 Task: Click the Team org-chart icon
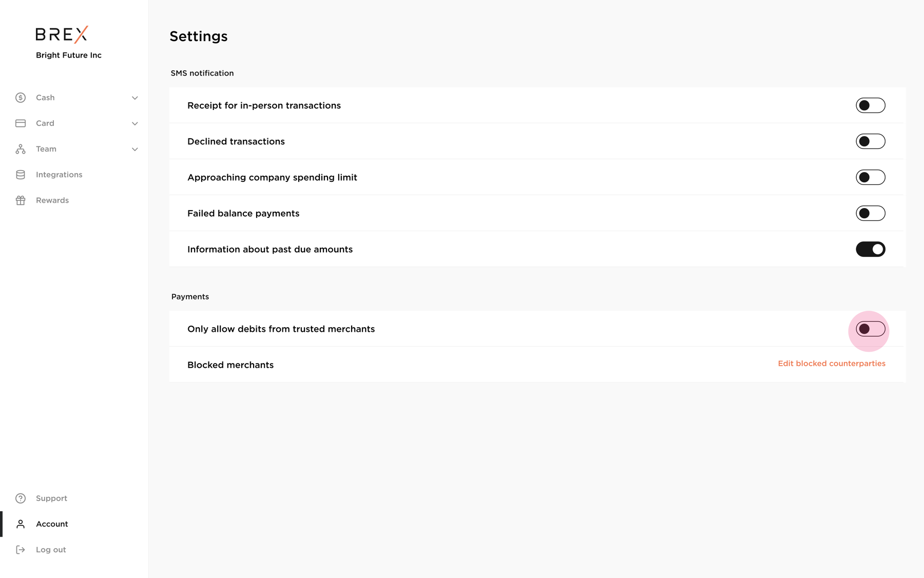(x=21, y=149)
